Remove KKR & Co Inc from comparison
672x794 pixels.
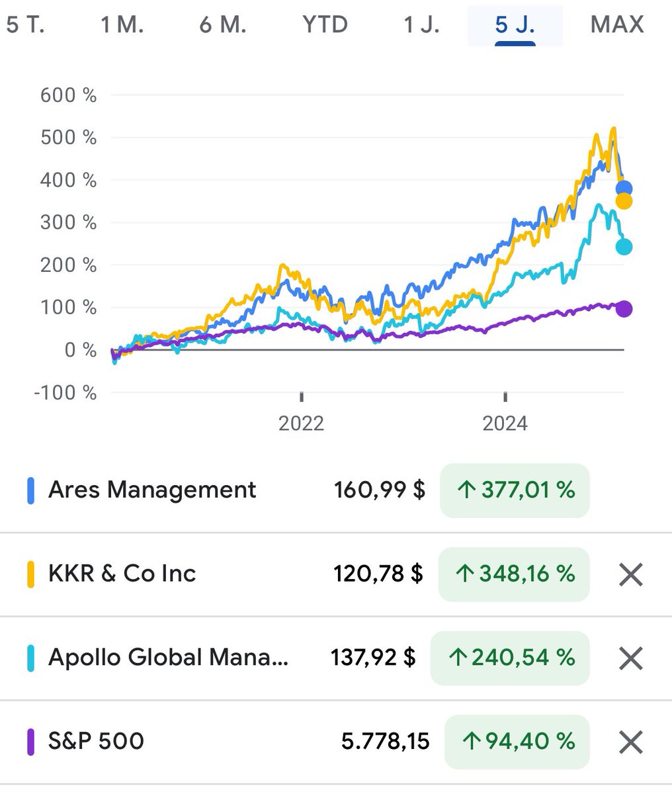point(631,574)
